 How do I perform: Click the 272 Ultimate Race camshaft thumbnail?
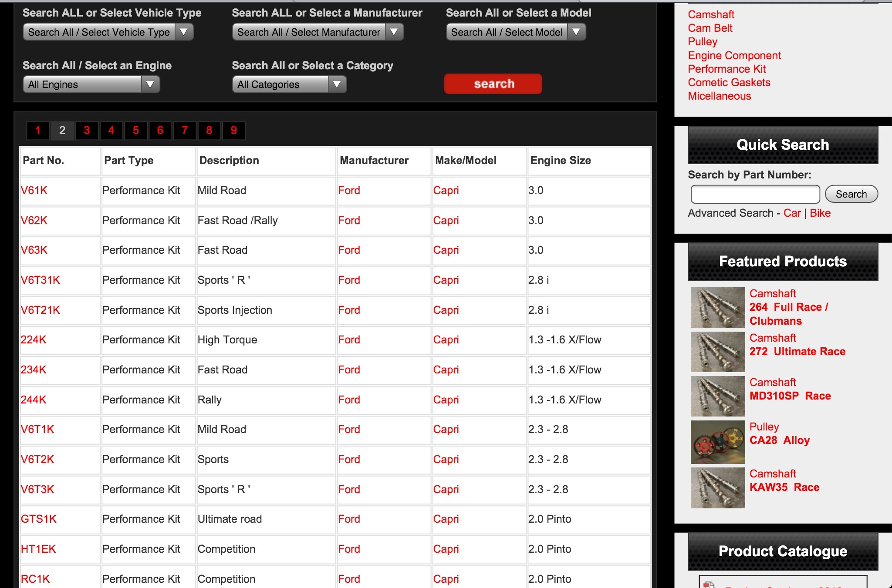pos(717,352)
